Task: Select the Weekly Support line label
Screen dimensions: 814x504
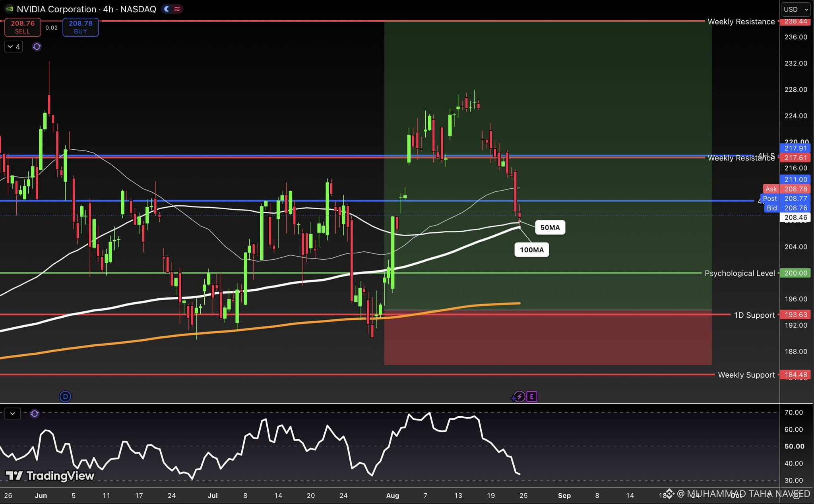Action: click(746, 375)
